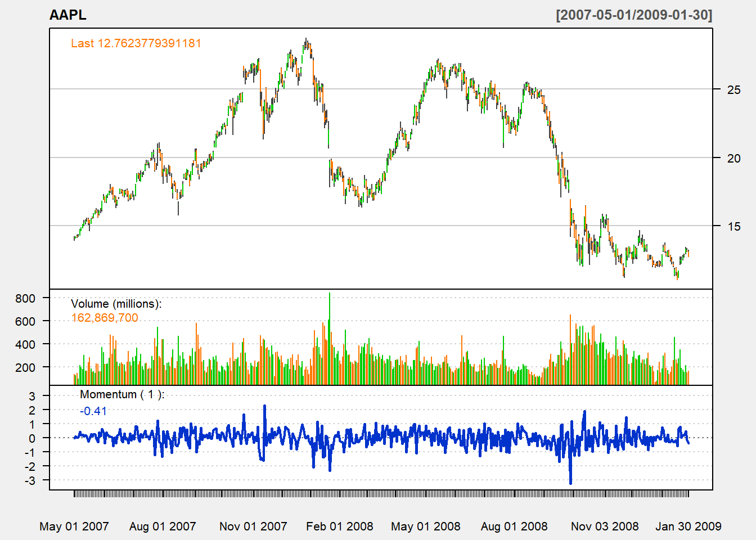
Task: Click the 3 momentum axis label
Action: pos(32,397)
